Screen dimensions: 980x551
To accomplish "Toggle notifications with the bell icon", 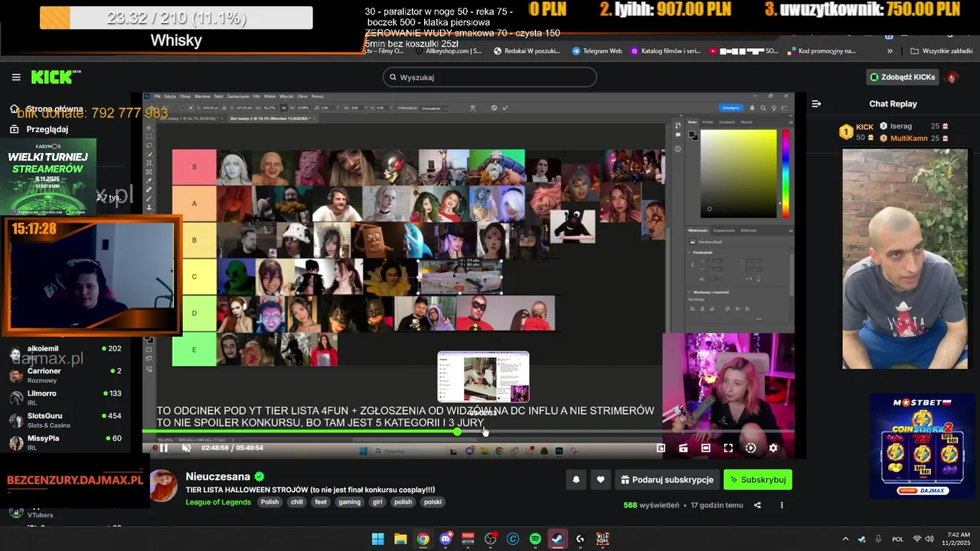I will coord(576,480).
